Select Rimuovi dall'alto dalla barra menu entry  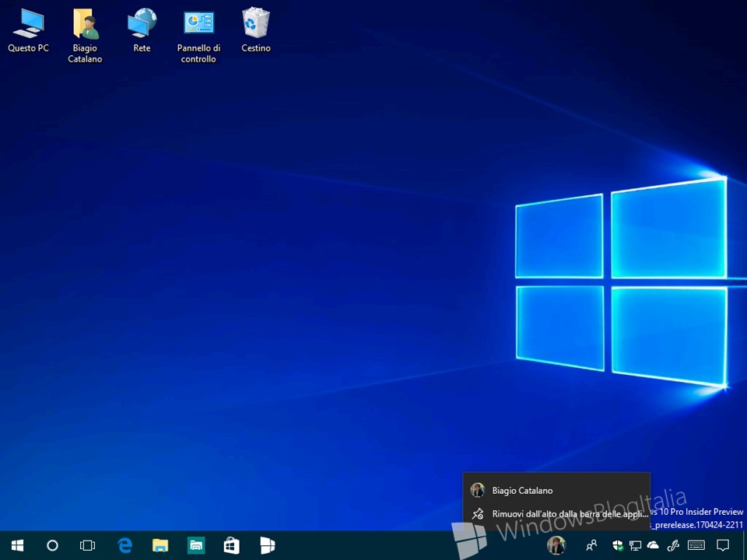556,514
